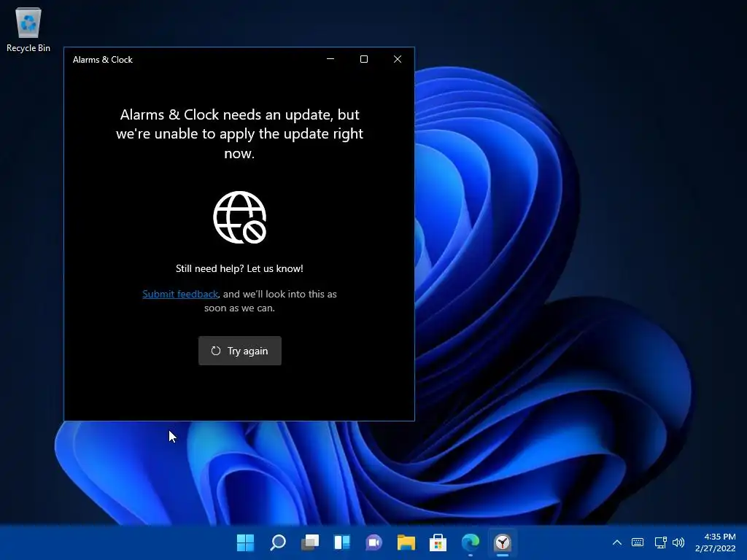747x560 pixels.
Task: Open the network tray icon
Action: point(660,542)
